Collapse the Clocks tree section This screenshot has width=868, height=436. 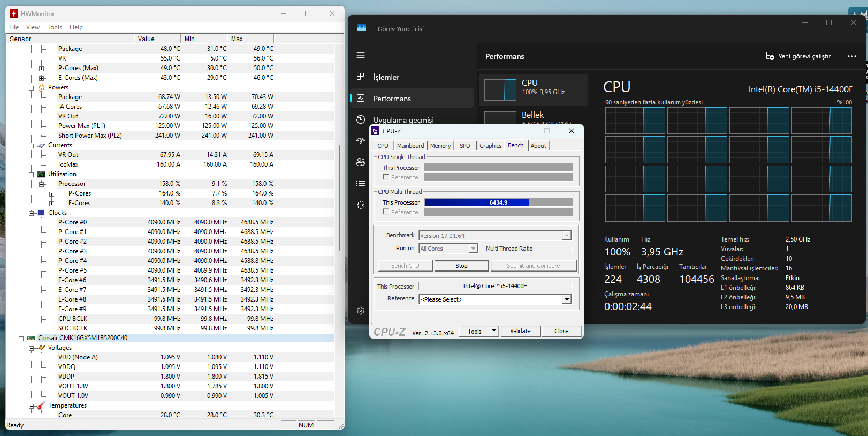click(x=32, y=213)
